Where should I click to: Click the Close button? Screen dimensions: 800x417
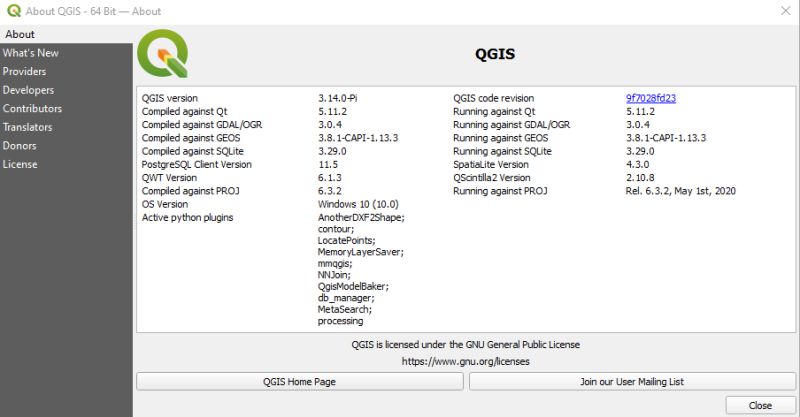(760, 405)
